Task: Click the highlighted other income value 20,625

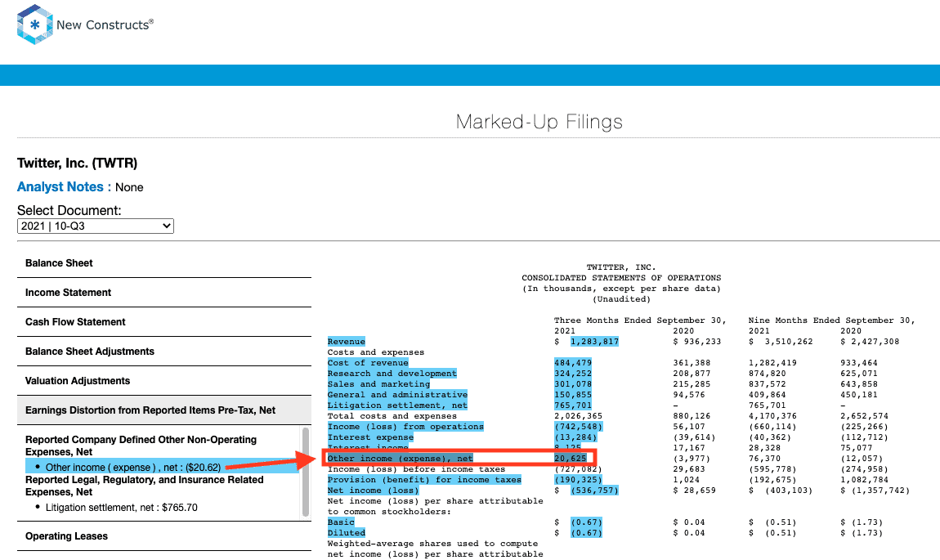Action: 570,459
